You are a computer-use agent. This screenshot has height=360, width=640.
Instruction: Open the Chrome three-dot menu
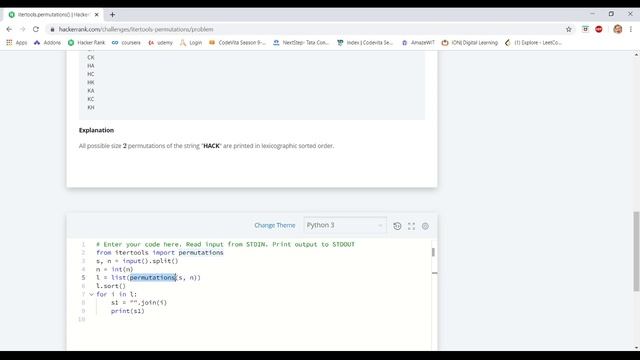(631, 29)
